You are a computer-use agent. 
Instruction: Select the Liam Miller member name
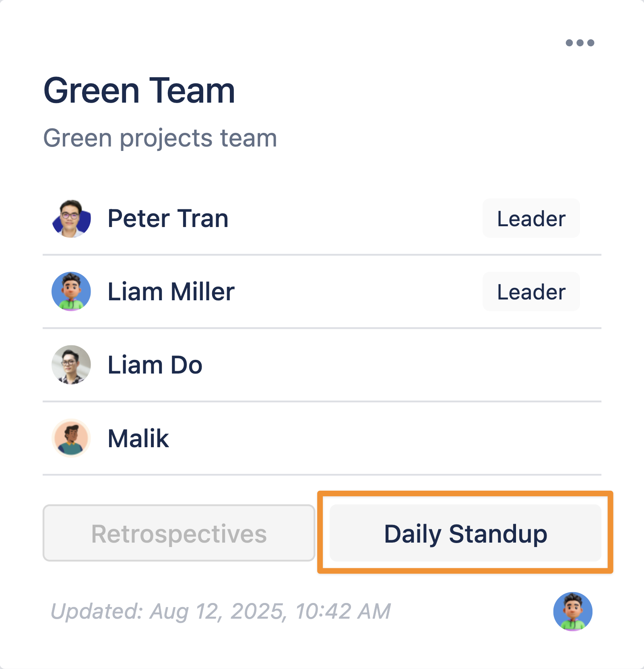pyautogui.click(x=171, y=291)
